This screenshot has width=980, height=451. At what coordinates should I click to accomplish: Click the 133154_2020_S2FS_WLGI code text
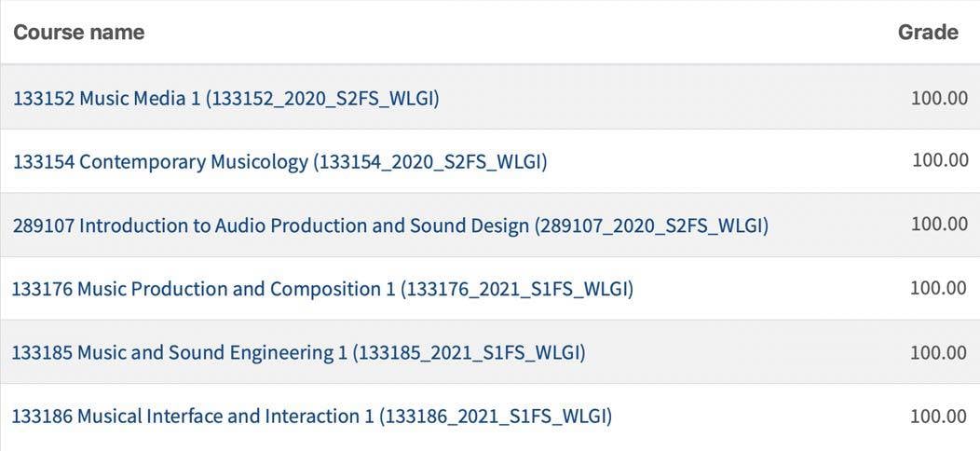pos(430,162)
